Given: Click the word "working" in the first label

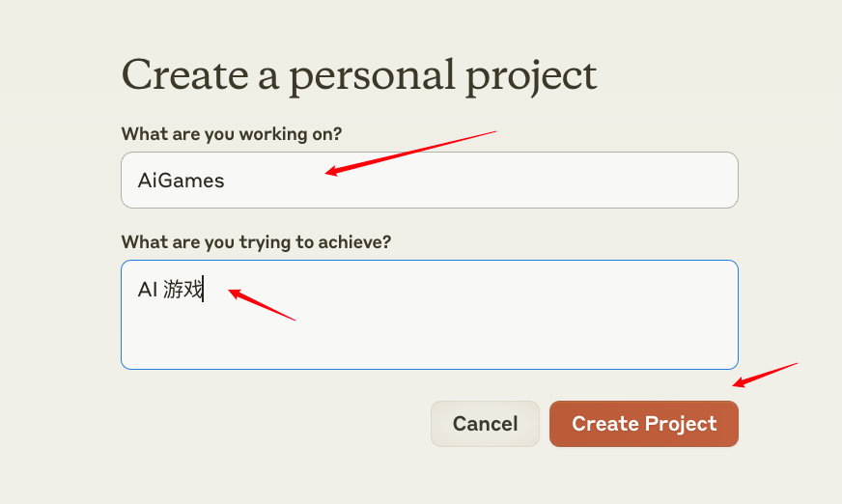Looking at the screenshot, I should [271, 134].
